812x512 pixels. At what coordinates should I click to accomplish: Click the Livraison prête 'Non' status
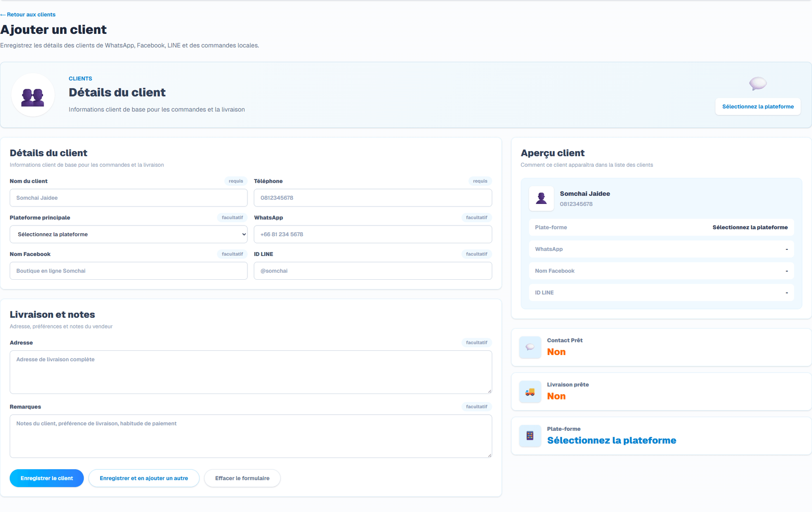556,396
